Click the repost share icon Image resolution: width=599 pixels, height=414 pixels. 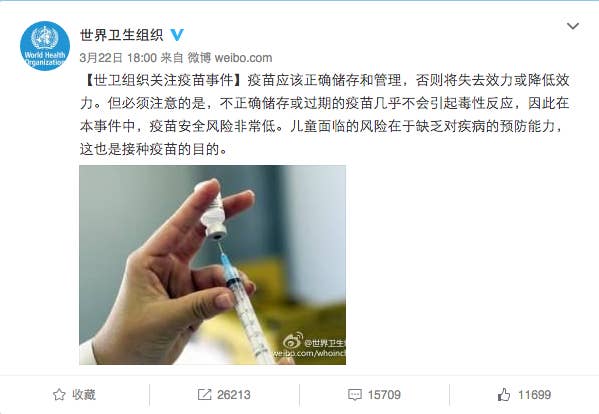(204, 395)
